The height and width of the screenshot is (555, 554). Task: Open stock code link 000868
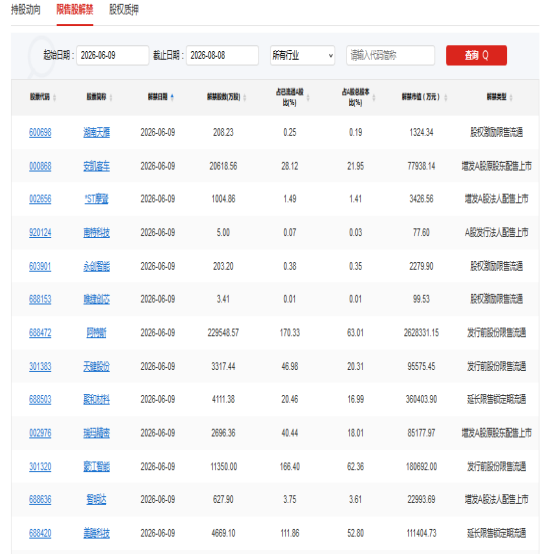(x=40, y=166)
